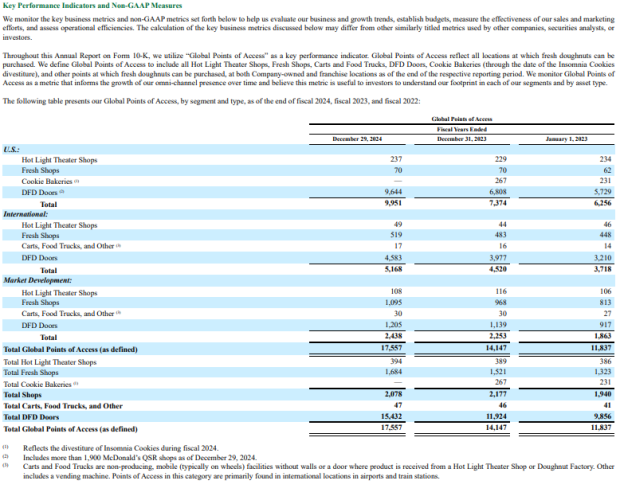Click the Total DFD Doors row label
Screen dimensions: 620x500
click(31, 417)
